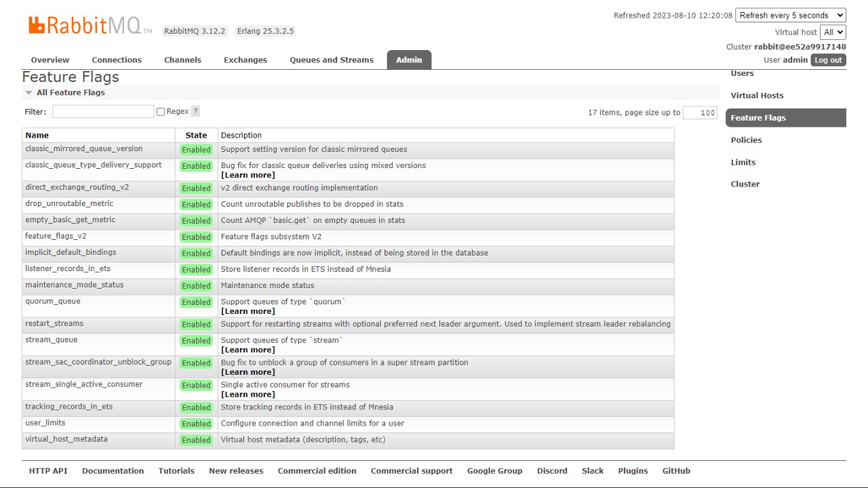This screenshot has width=868, height=488.
Task: Select Feature Flags in the sidebar
Action: [785, 118]
